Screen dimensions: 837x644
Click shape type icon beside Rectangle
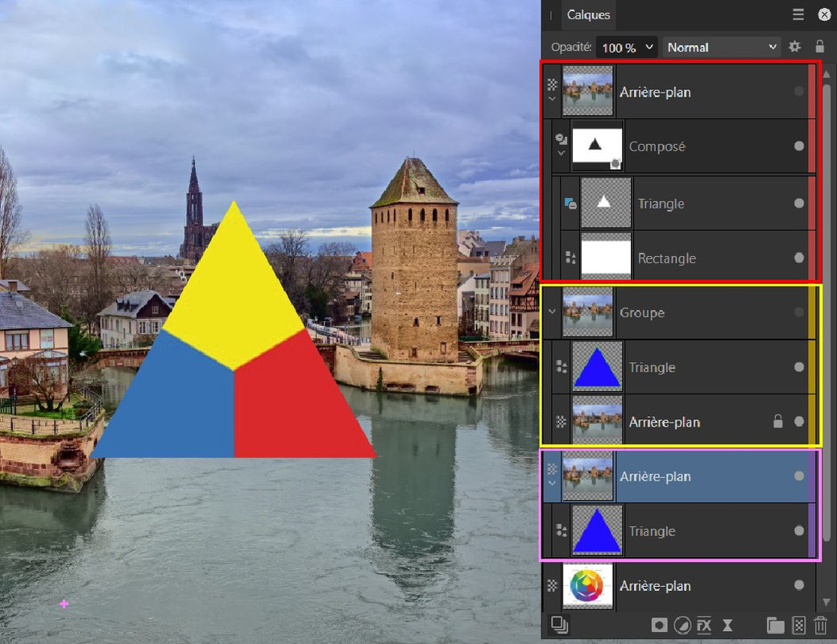570,258
